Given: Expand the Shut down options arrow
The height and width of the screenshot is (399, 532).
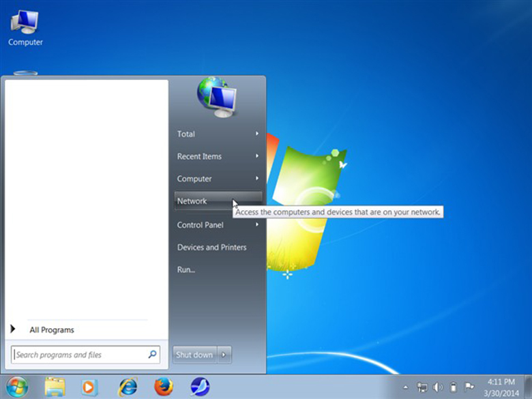Looking at the screenshot, I should click(225, 355).
